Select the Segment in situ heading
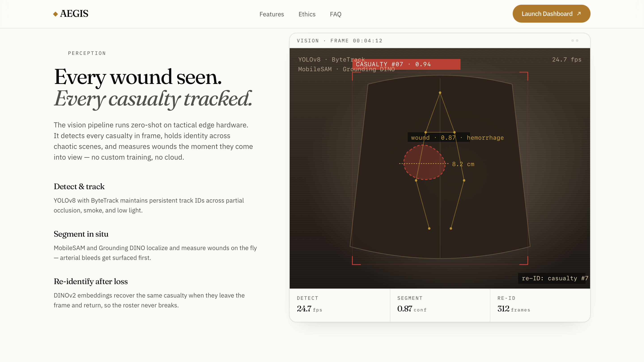 click(x=81, y=234)
